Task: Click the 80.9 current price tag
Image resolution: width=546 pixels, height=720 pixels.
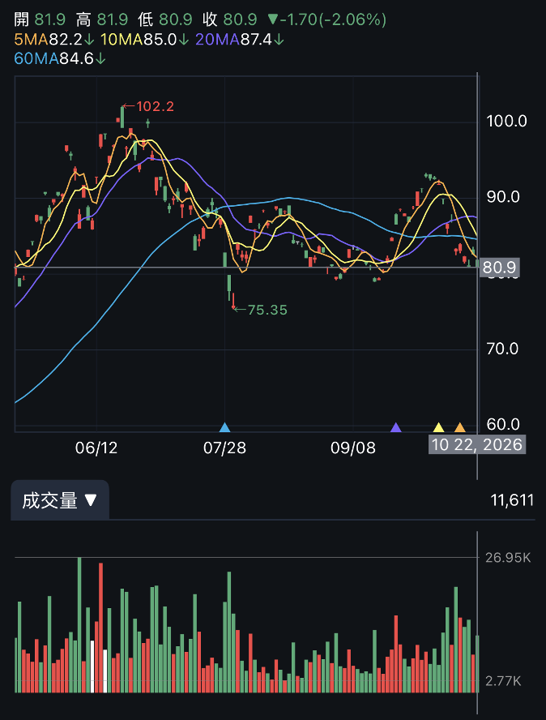Action: [x=500, y=267]
